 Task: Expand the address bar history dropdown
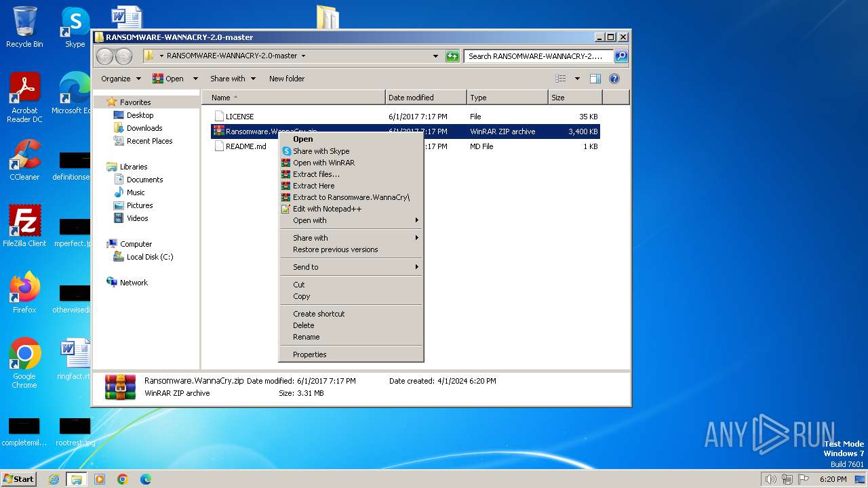click(435, 56)
